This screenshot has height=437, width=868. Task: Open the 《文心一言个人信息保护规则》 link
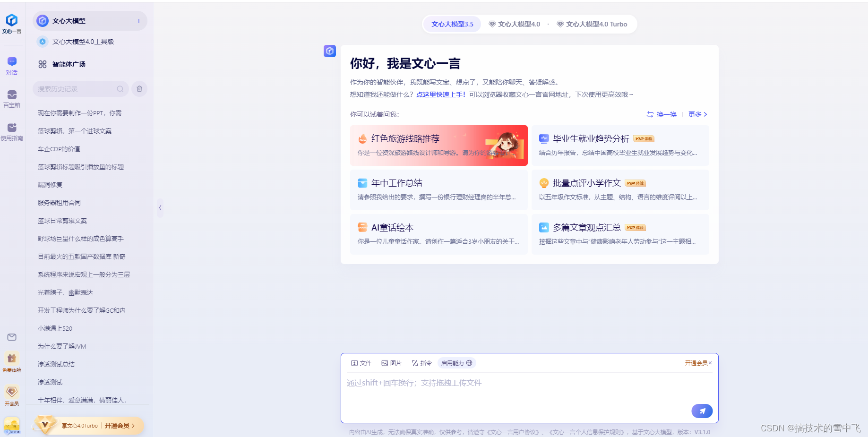tap(586, 432)
